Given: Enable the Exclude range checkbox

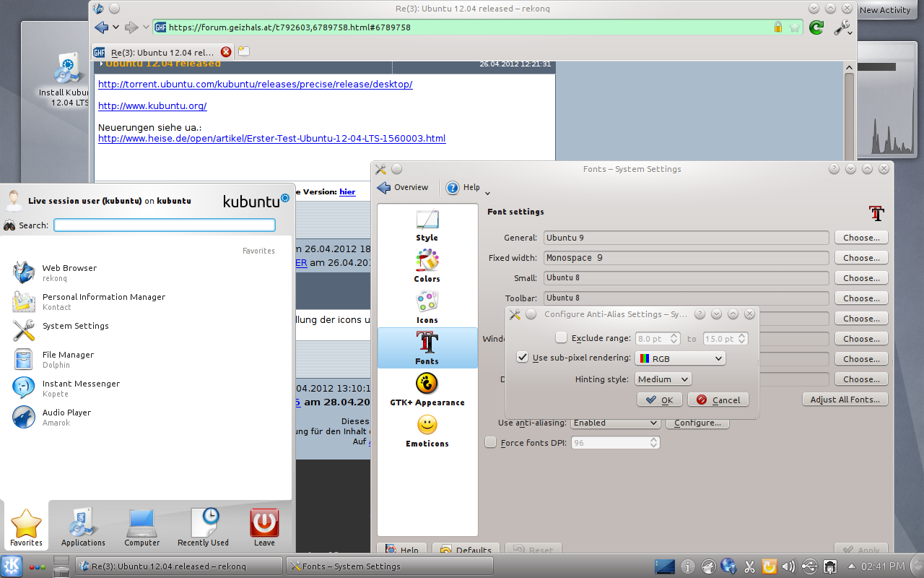Looking at the screenshot, I should 561,337.
